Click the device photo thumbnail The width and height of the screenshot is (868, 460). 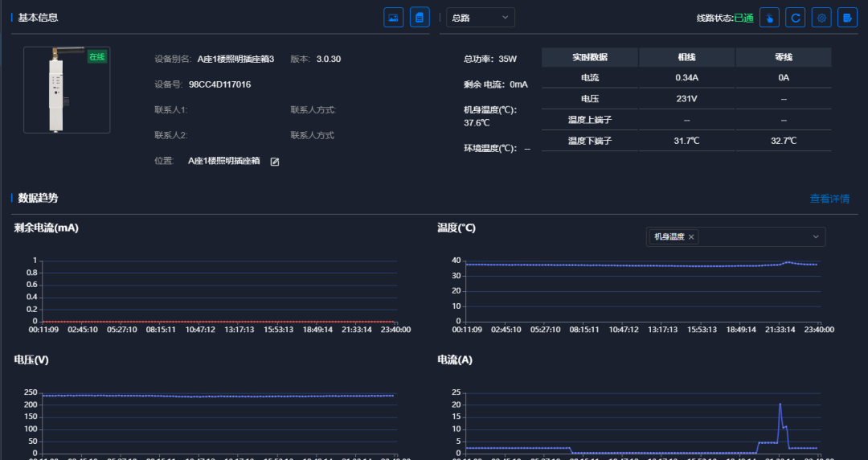click(66, 89)
